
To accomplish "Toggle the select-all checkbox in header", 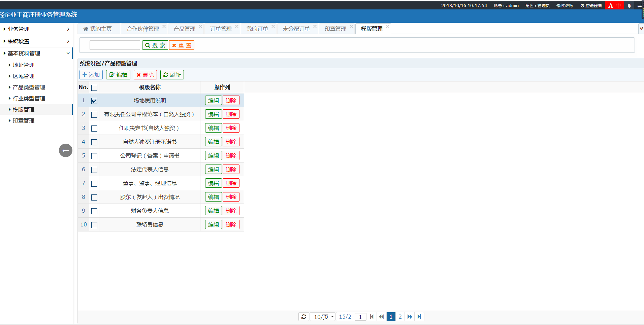I will (94, 88).
